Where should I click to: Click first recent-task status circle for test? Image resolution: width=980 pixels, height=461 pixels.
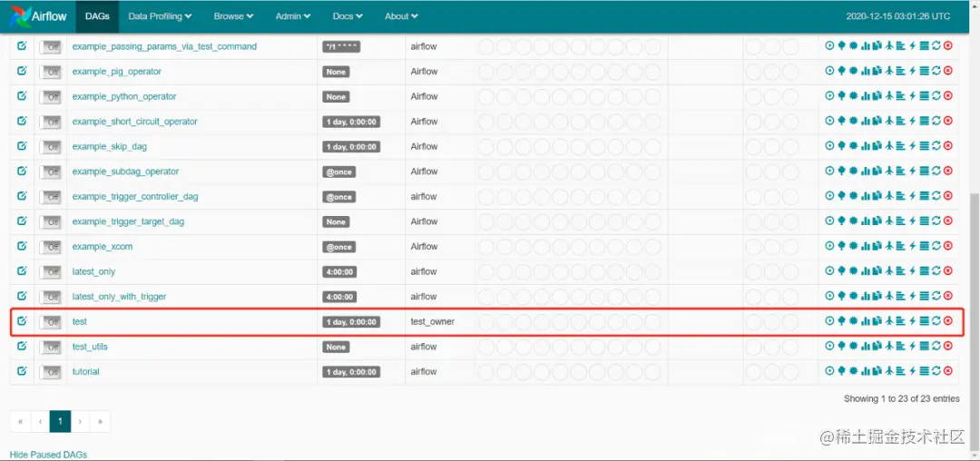[x=486, y=321]
